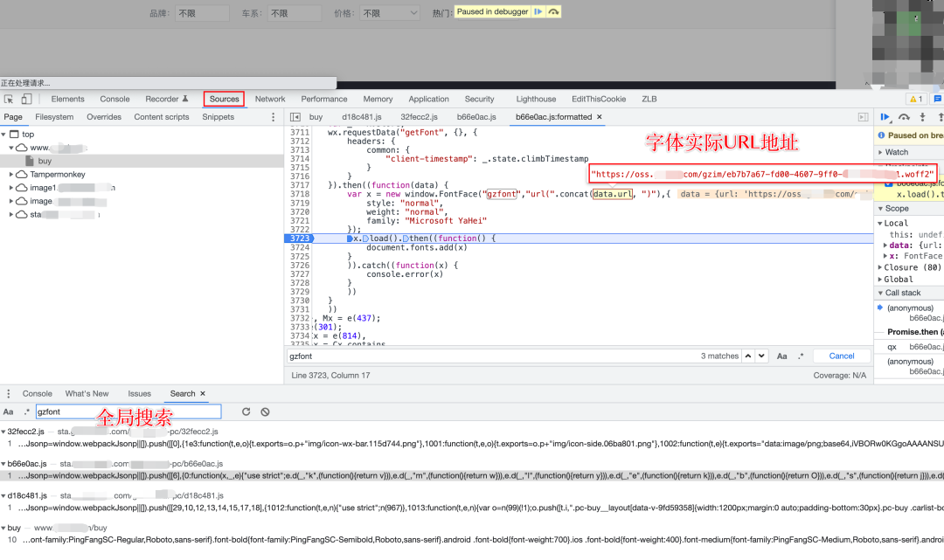The width and height of the screenshot is (944, 560).
Task: Collapse the top frame tree node
Action: tap(3, 135)
